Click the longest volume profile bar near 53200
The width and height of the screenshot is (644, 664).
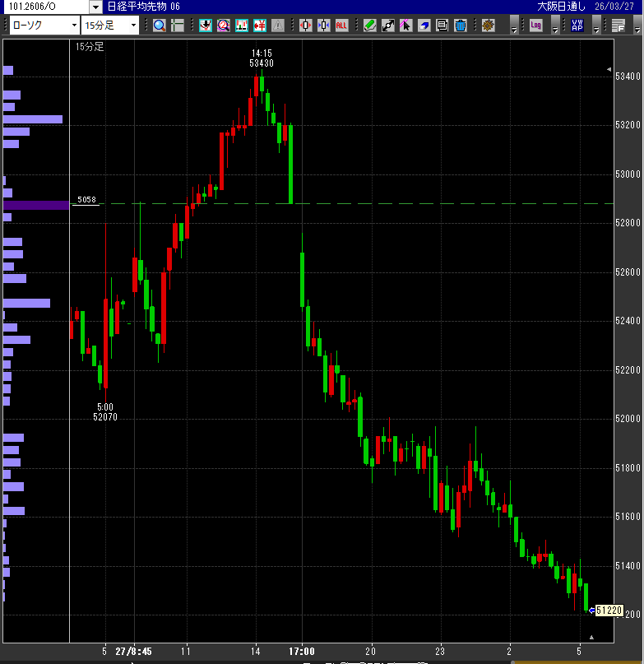[33, 119]
